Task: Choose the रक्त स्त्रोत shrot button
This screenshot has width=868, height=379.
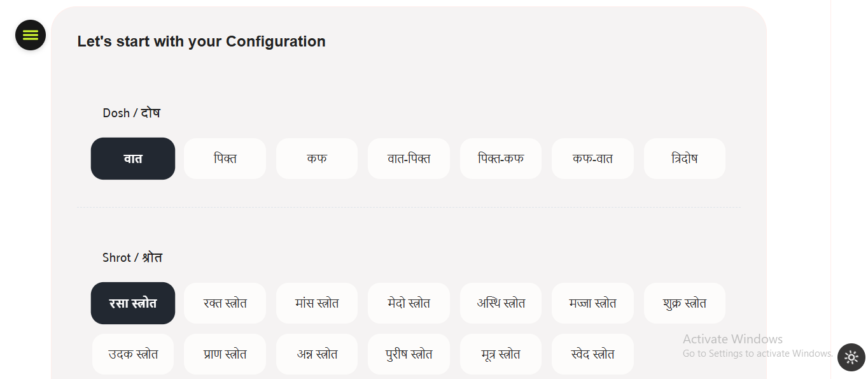Action: pyautogui.click(x=225, y=303)
